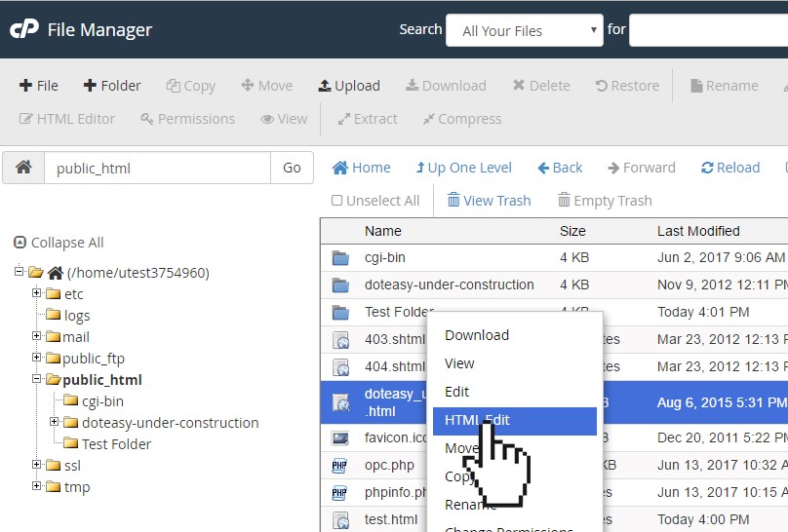Click the Back navigation link

point(560,168)
